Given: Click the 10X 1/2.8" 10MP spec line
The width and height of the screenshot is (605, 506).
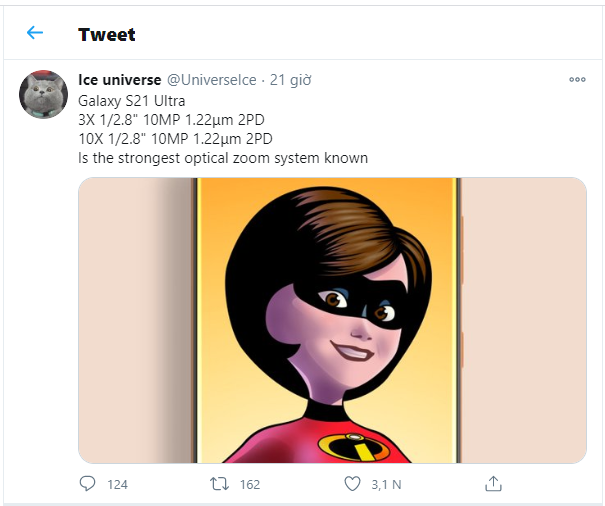Looking at the screenshot, I should pyautogui.click(x=175, y=139).
